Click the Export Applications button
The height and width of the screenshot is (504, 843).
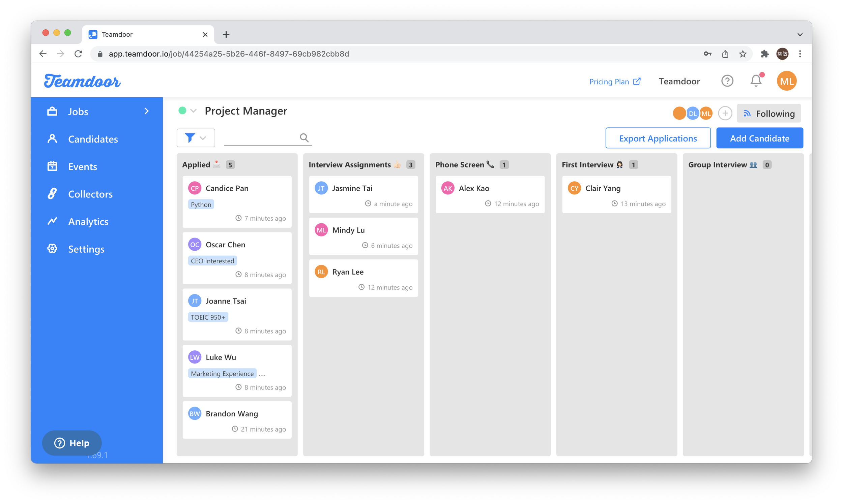[x=658, y=138]
